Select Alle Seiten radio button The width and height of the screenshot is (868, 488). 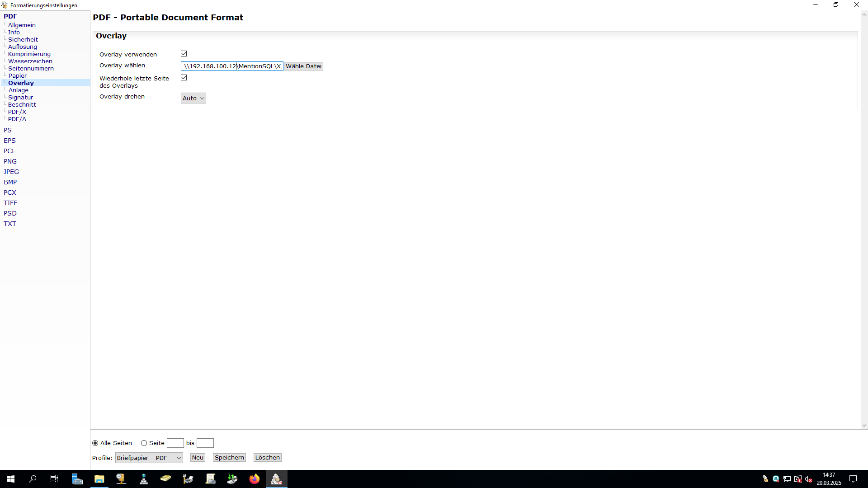point(95,443)
